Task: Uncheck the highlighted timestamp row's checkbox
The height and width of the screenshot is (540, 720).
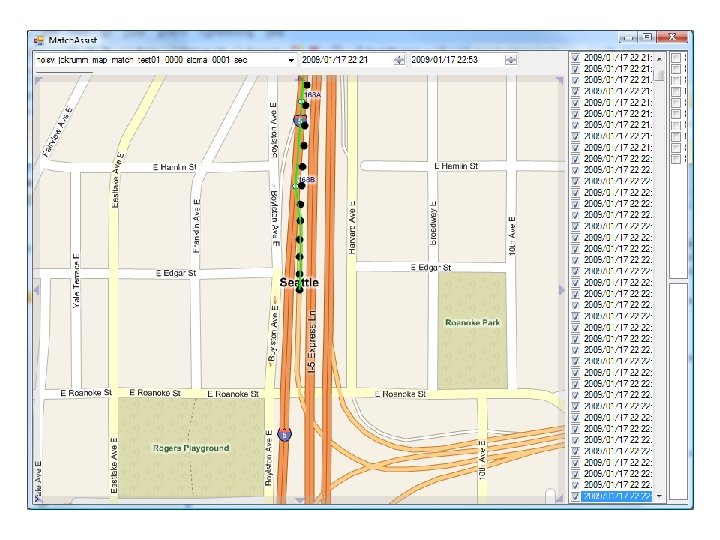Action: 575,496
